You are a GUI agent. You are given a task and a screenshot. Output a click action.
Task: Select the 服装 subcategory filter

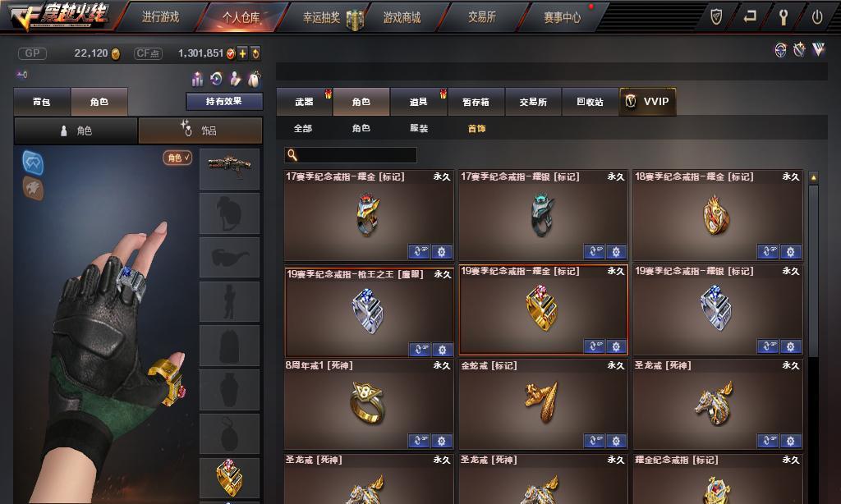(x=419, y=128)
